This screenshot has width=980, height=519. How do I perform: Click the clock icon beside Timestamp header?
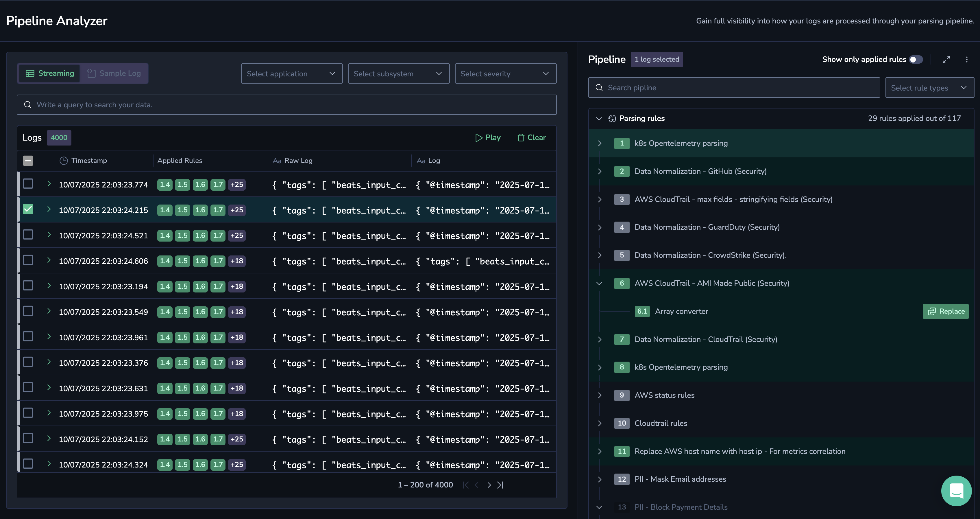point(64,161)
